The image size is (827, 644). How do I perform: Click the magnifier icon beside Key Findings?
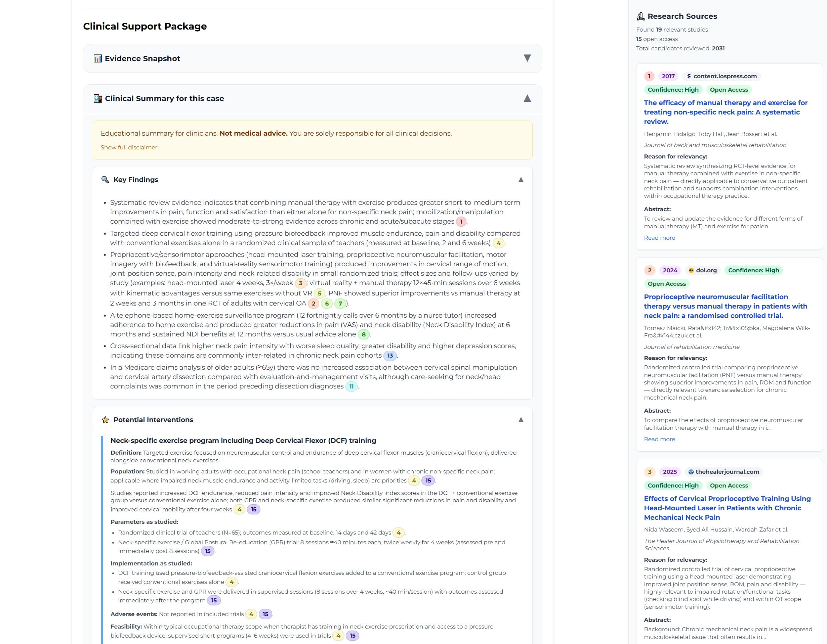(x=105, y=180)
